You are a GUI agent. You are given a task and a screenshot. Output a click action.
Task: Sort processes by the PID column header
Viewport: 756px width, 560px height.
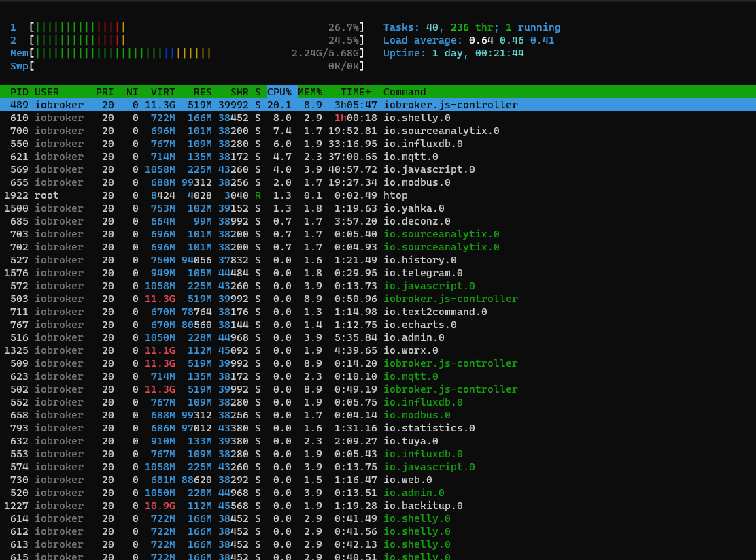[x=19, y=92]
